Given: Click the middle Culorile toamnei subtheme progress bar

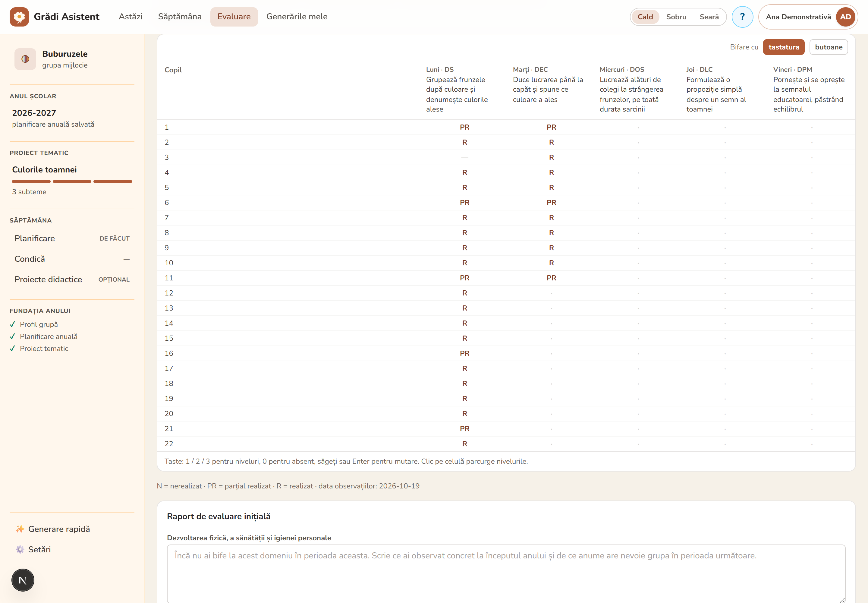Looking at the screenshot, I should click(72, 182).
